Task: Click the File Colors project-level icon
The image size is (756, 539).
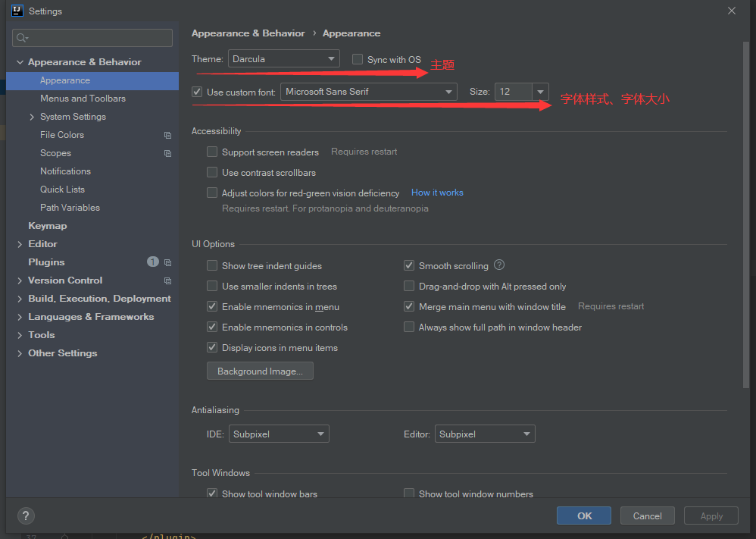Action: click(167, 136)
